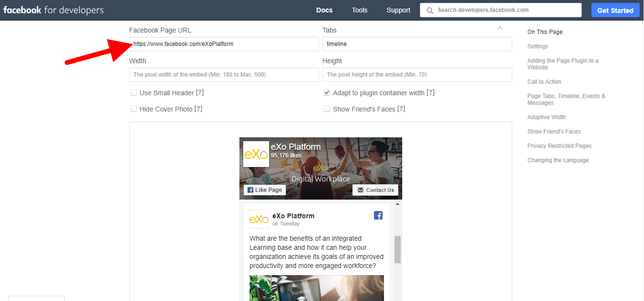Go to Adding the Page Plugin section

[563, 64]
